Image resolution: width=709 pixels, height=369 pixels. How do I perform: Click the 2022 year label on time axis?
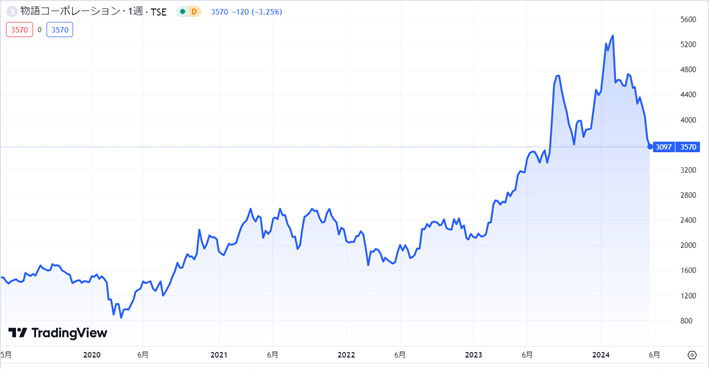pyautogui.click(x=346, y=355)
